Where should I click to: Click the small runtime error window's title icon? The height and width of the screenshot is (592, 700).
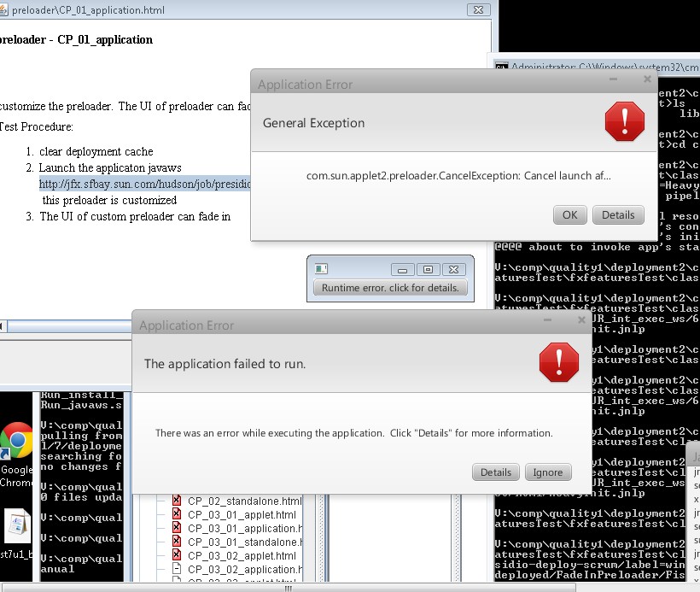coord(322,268)
